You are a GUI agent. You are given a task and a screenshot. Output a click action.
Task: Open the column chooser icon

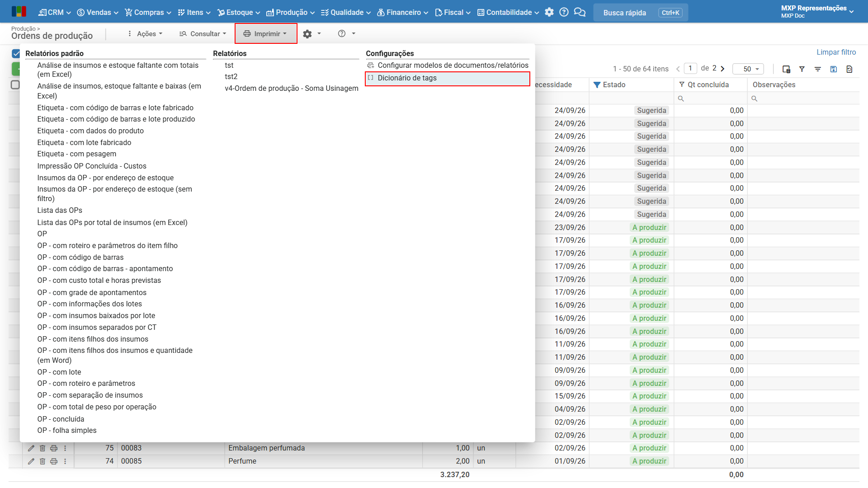(786, 69)
